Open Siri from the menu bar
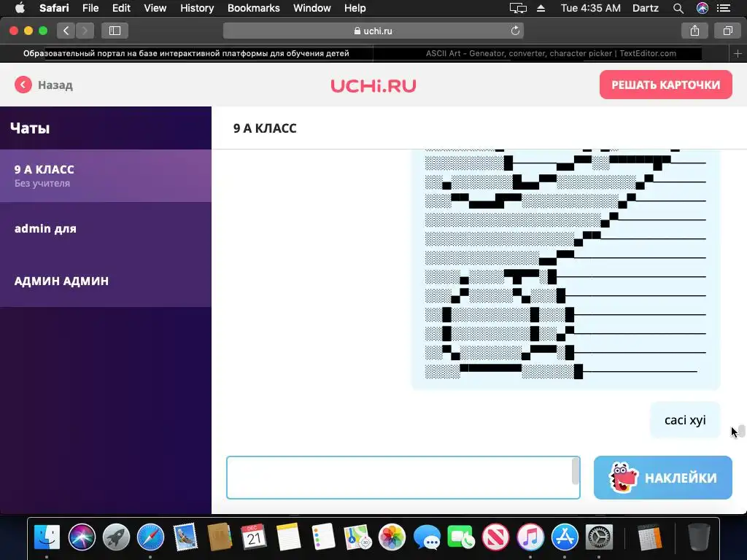This screenshot has width=747, height=560. click(703, 8)
